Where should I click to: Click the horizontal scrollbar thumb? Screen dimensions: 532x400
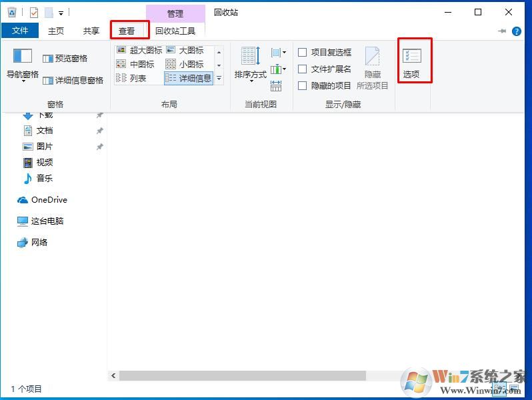[x=243, y=375]
